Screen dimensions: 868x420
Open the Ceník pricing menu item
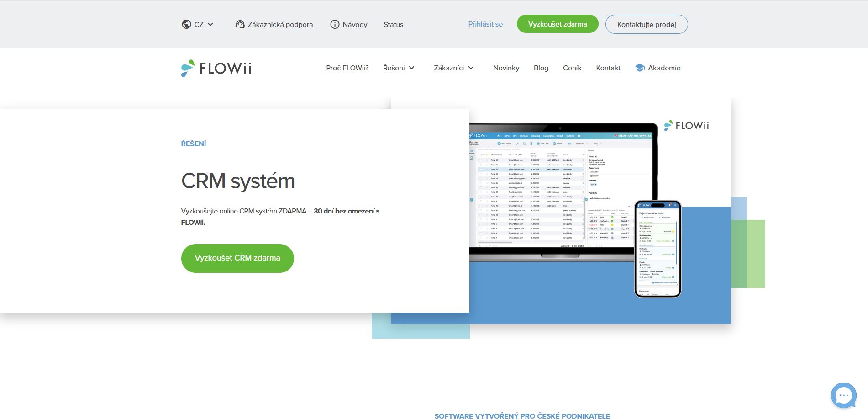click(x=572, y=68)
